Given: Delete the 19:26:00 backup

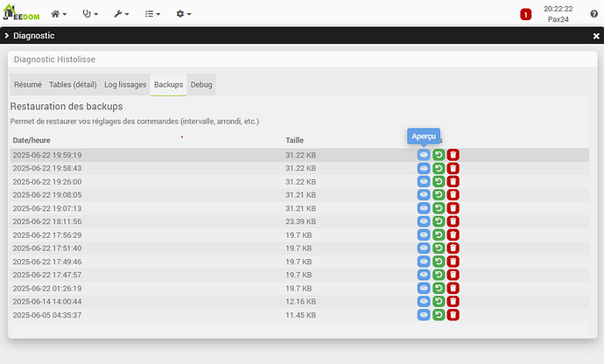Looking at the screenshot, I should coord(453,181).
